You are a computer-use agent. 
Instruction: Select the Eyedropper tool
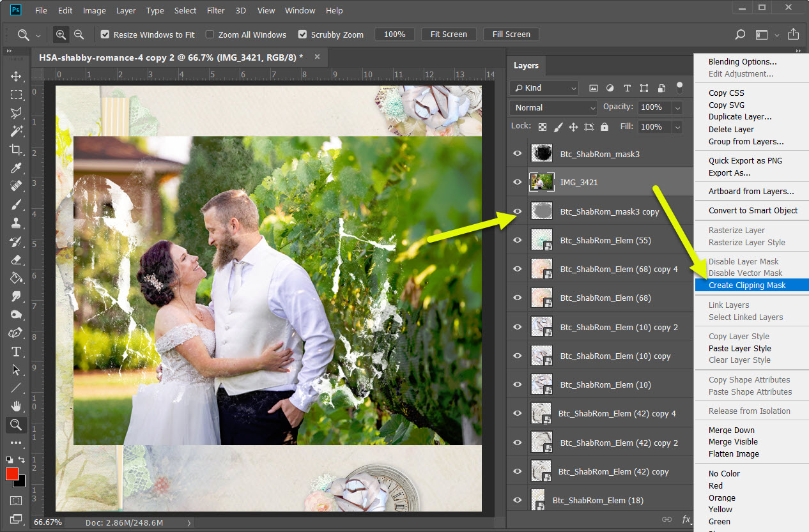tap(16, 168)
